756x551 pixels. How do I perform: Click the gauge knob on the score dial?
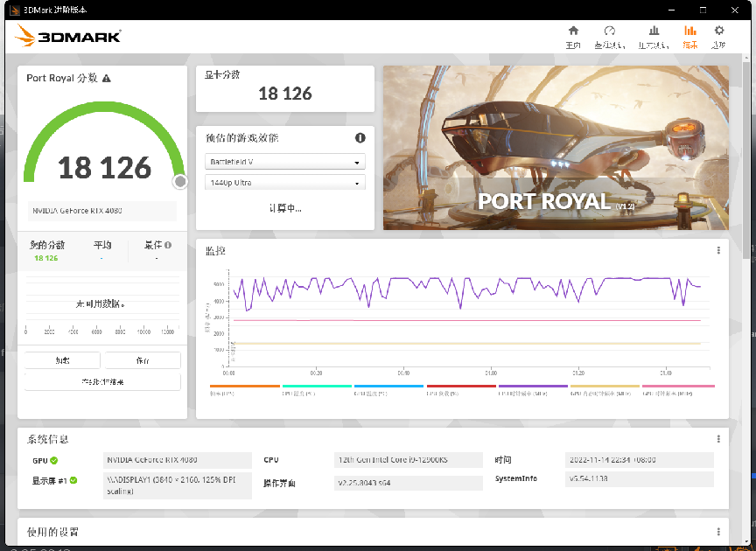click(x=179, y=182)
